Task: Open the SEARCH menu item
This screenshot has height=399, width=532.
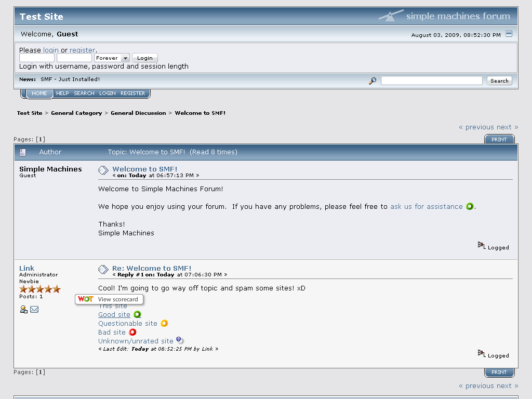Action: coord(84,94)
